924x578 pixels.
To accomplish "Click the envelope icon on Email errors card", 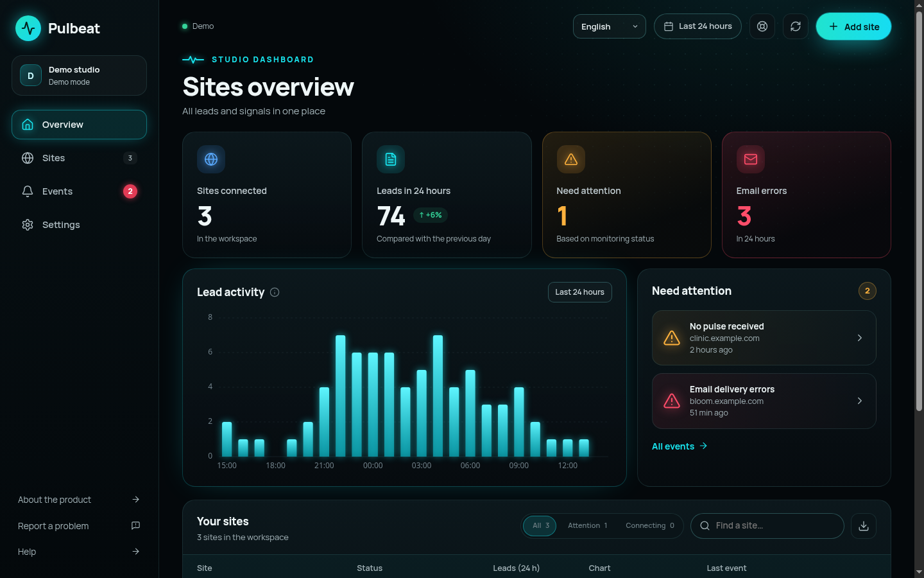I will (x=751, y=159).
